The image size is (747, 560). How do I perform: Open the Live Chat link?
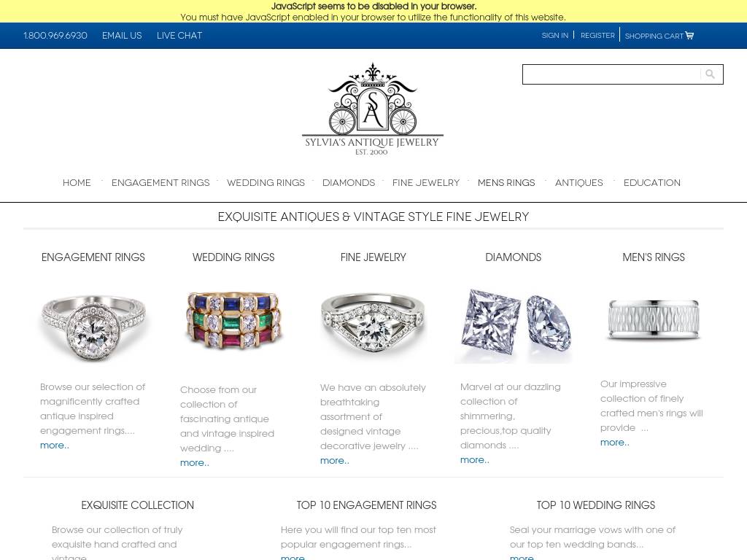[179, 36]
